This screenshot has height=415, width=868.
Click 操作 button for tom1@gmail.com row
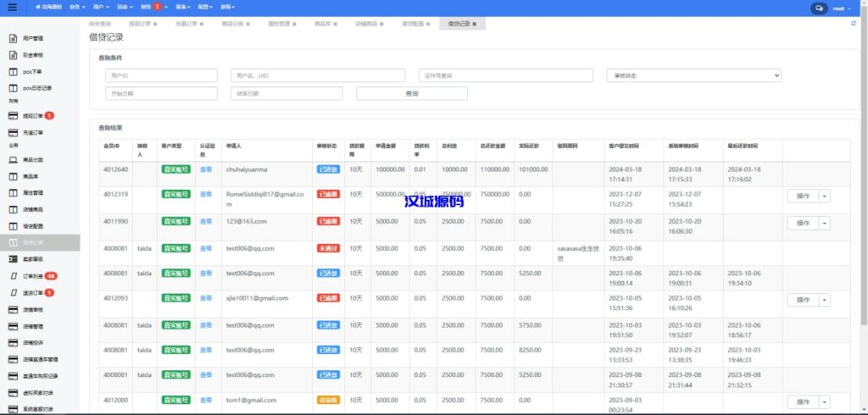(804, 401)
